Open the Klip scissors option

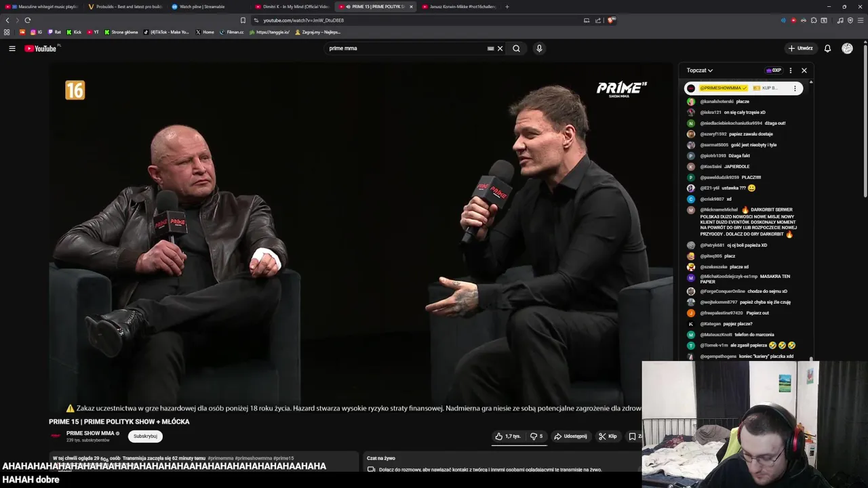[x=608, y=436]
